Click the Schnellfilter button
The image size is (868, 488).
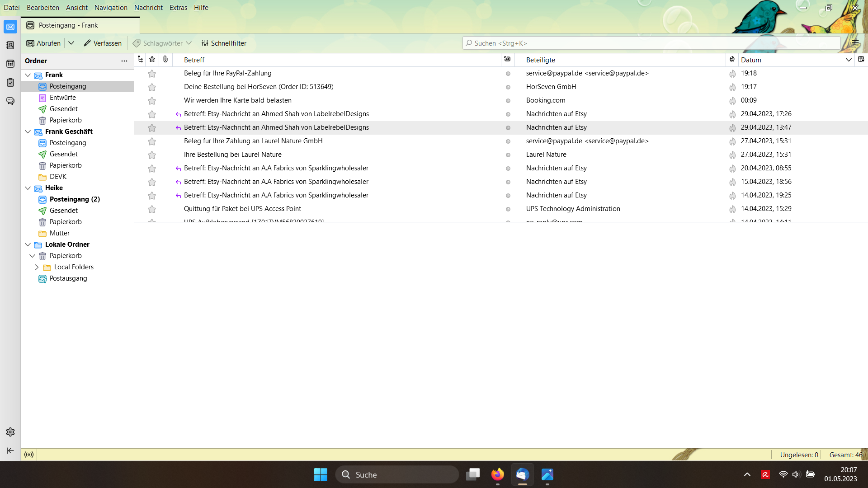click(224, 43)
